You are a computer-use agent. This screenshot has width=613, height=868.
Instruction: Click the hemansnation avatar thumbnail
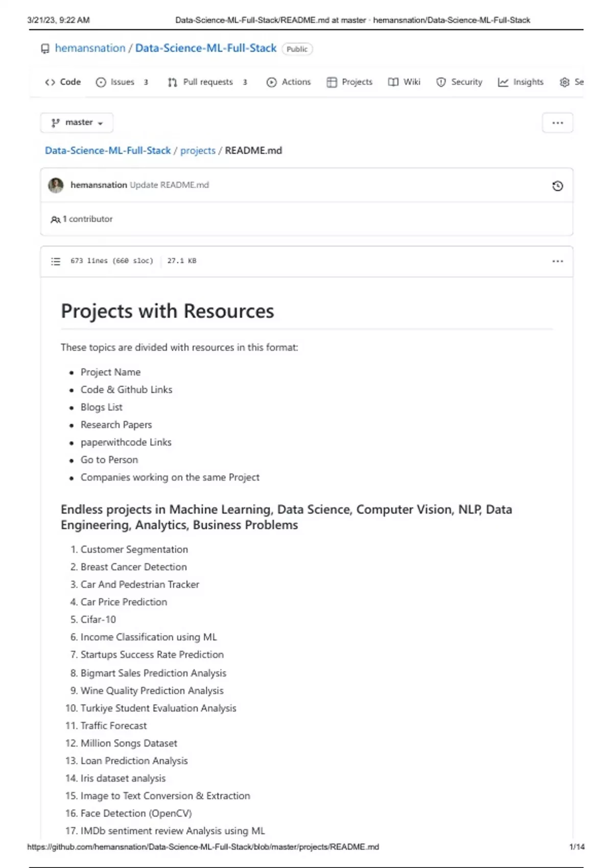(56, 185)
